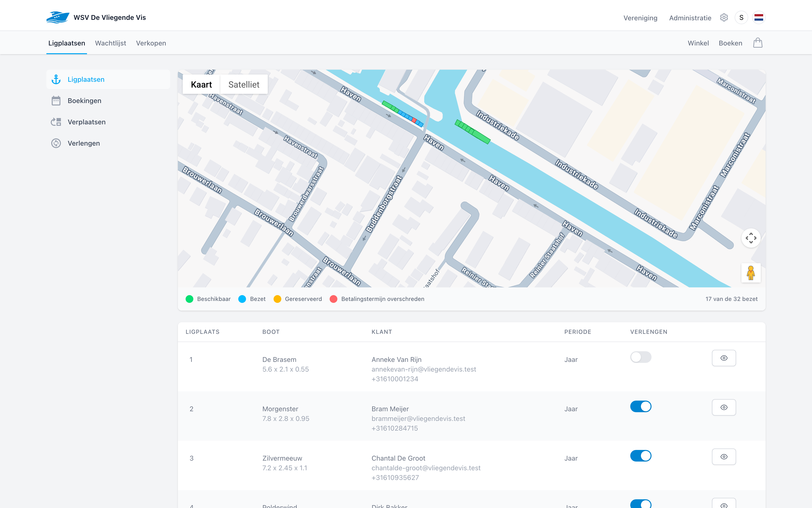Select boat name Morgenster

[280, 409]
